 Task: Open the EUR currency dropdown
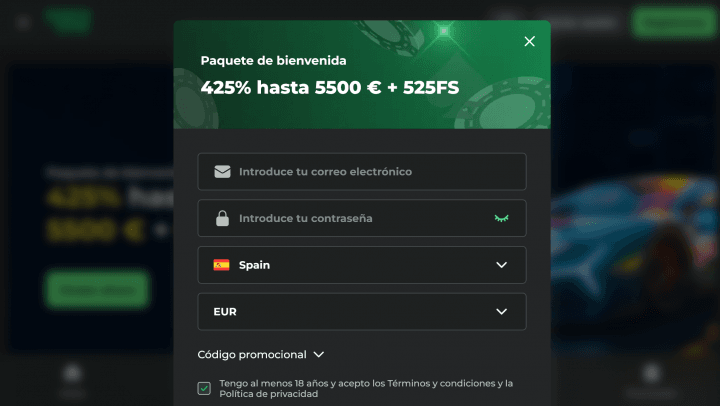click(362, 312)
